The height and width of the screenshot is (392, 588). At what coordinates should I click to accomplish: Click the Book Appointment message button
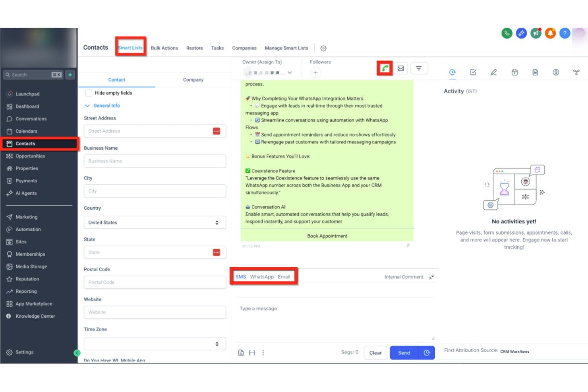[327, 236]
